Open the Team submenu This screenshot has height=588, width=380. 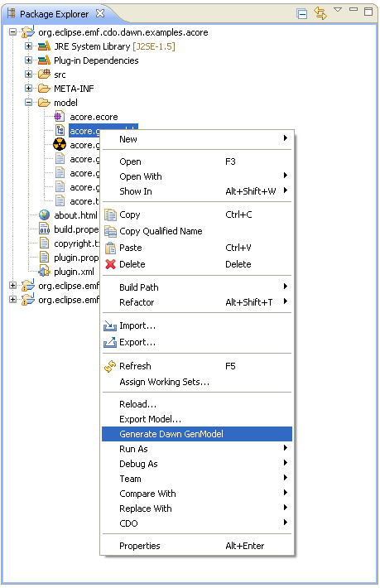(x=197, y=479)
